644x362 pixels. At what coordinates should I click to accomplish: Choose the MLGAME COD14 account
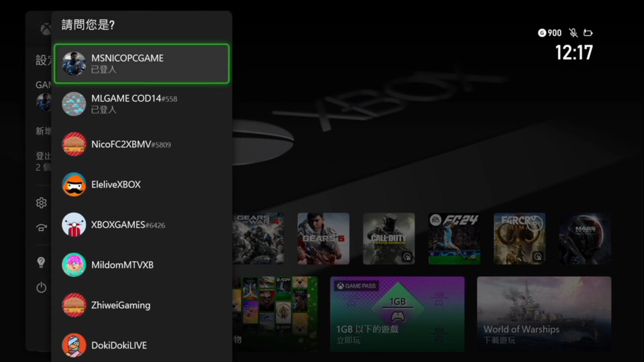tap(142, 104)
